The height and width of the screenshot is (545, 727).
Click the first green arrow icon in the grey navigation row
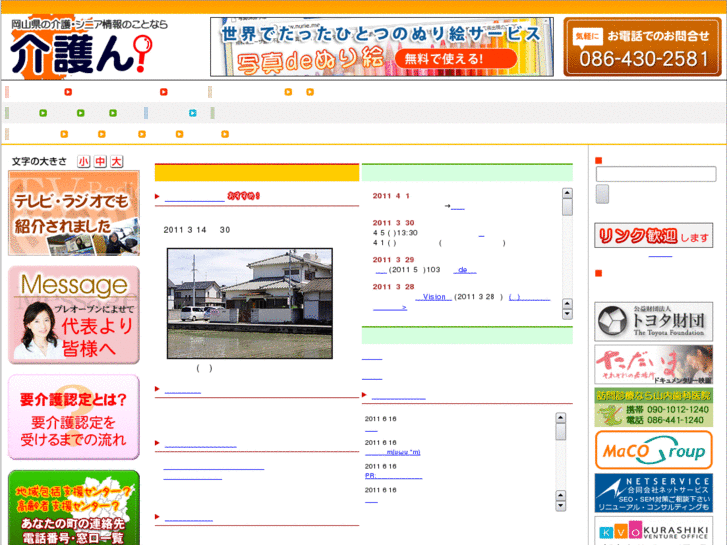pos(43,113)
